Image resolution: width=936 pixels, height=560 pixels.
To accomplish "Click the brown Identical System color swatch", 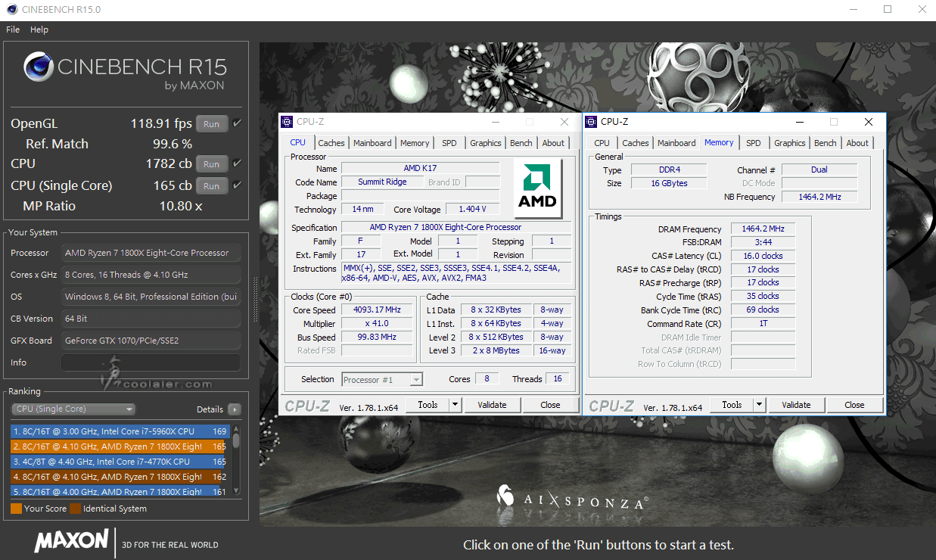I will click(x=75, y=509).
